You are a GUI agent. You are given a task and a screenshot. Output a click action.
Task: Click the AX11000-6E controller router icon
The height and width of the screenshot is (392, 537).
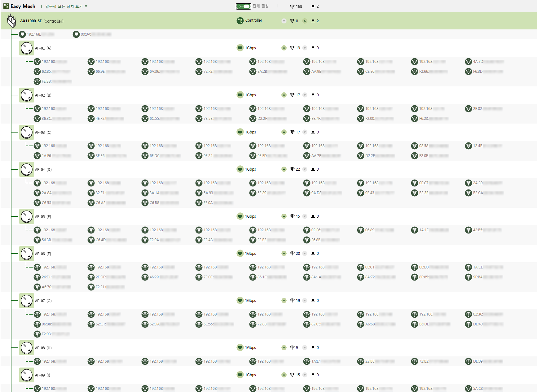12,21
